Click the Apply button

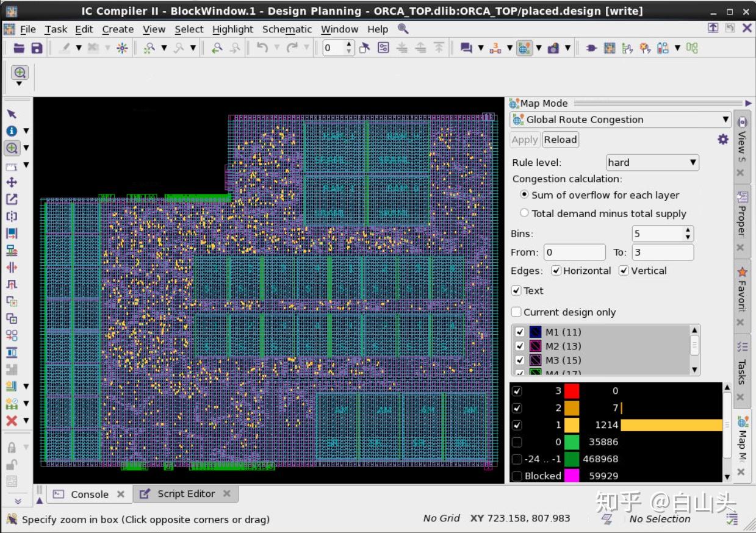[524, 140]
